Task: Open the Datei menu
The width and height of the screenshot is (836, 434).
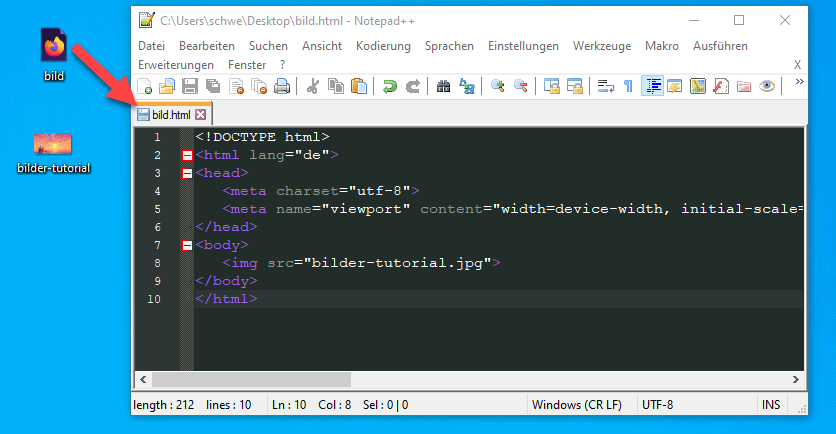Action: 151,46
